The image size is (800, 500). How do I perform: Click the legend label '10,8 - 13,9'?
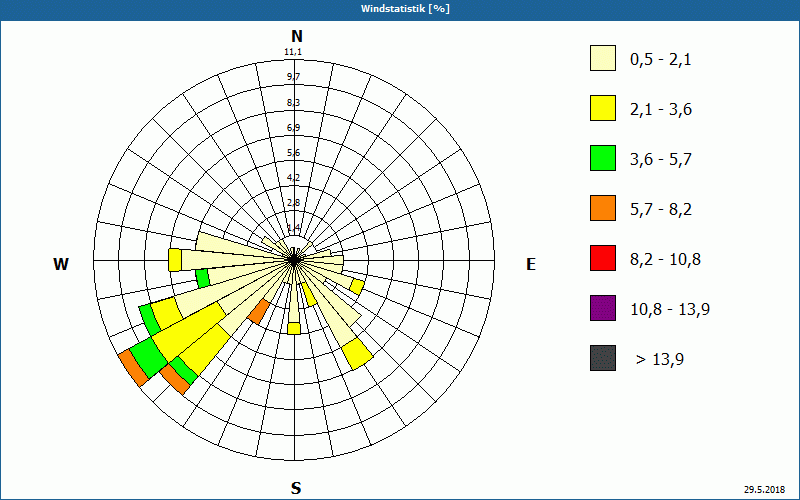pyautogui.click(x=670, y=310)
